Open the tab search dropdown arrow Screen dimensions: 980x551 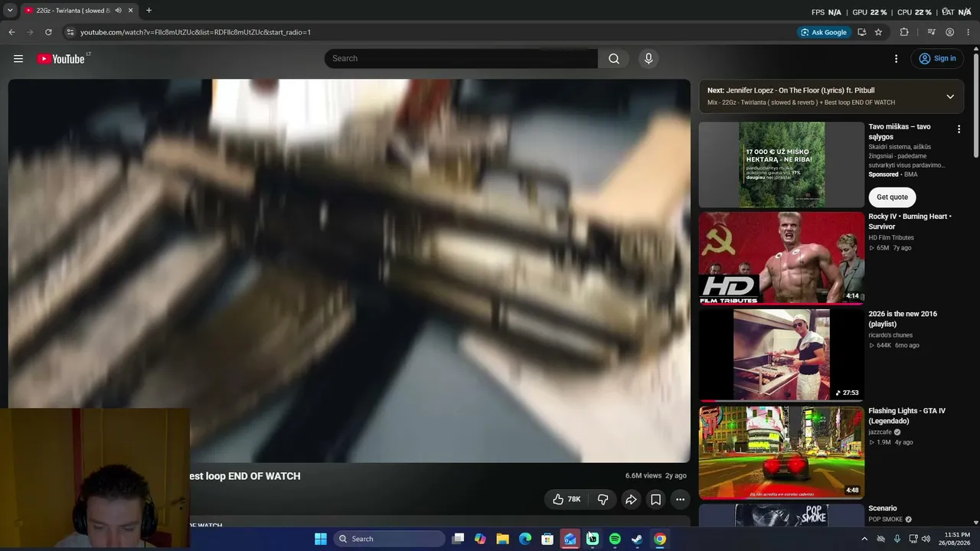point(11,11)
